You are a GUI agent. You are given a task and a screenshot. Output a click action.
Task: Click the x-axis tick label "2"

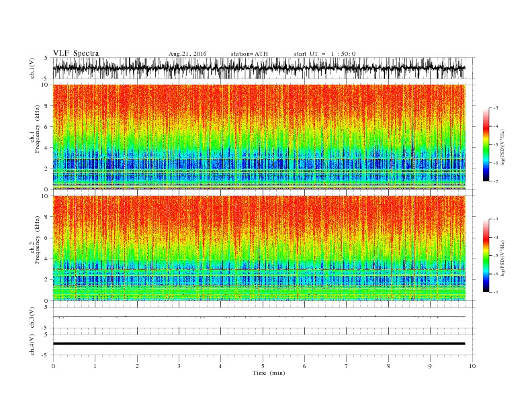point(137,366)
